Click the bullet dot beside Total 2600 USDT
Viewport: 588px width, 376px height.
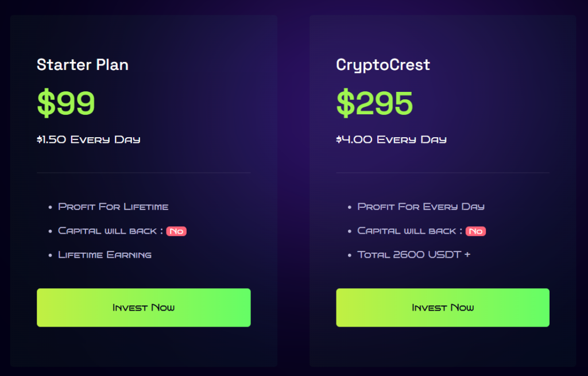pyautogui.click(x=350, y=255)
